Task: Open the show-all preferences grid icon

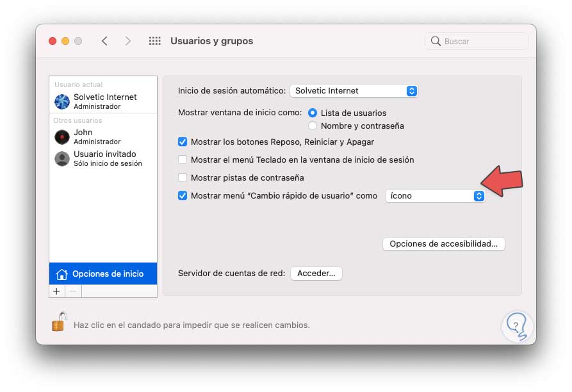Action: [x=154, y=41]
